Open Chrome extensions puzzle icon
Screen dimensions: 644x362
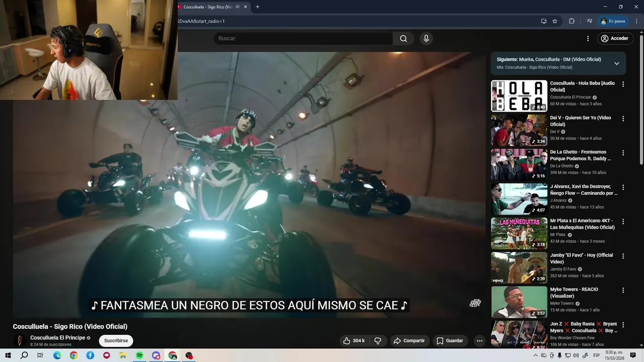coord(572,21)
